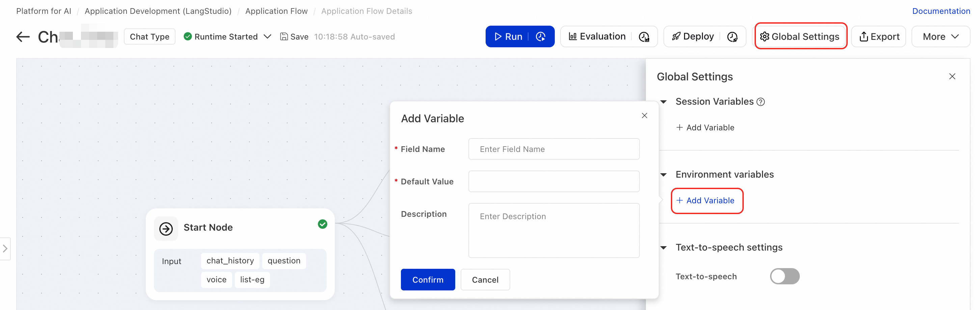Open evaluation history icon

point(644,37)
